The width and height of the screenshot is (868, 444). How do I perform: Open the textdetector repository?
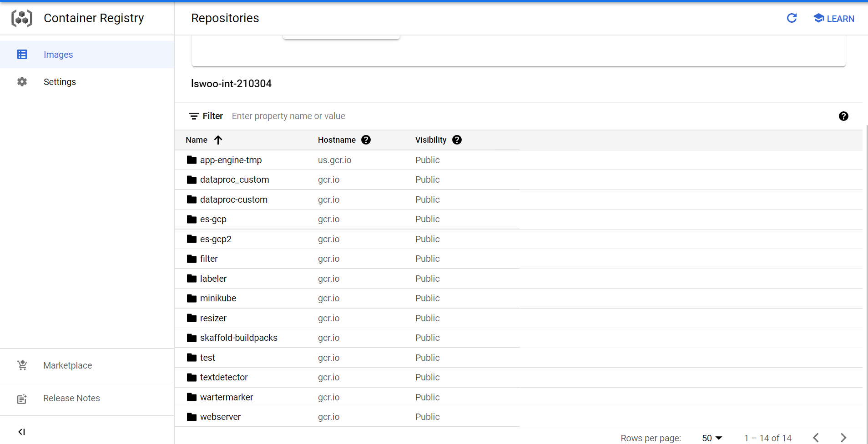(224, 377)
